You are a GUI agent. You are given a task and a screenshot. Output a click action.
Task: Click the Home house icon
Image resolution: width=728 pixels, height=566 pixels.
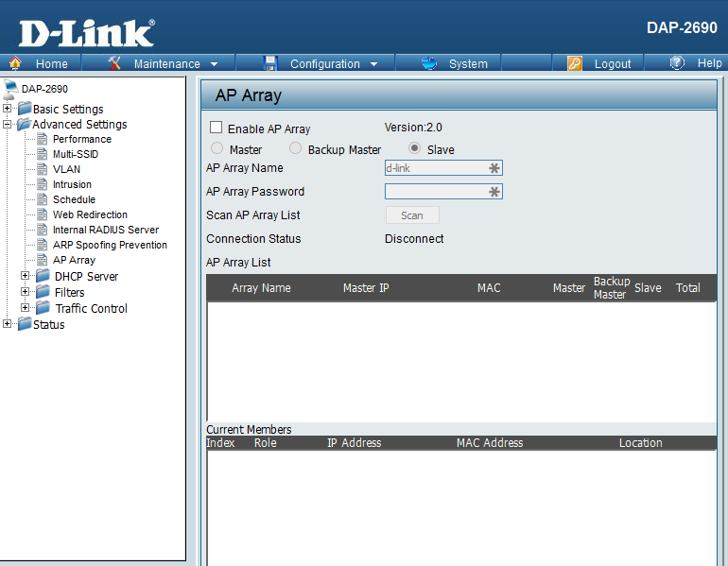[x=15, y=63]
